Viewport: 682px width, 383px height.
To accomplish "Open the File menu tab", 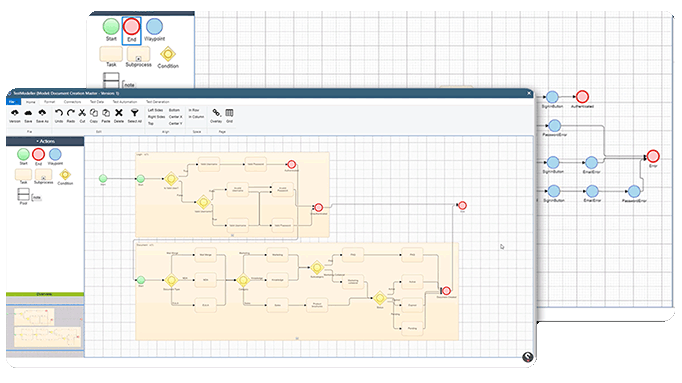I will click(x=12, y=102).
